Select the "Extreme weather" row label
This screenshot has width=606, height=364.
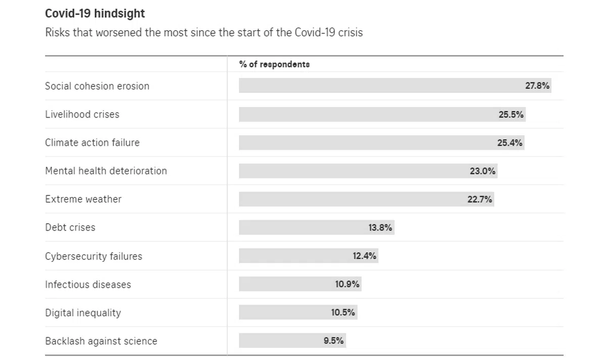[x=83, y=199]
